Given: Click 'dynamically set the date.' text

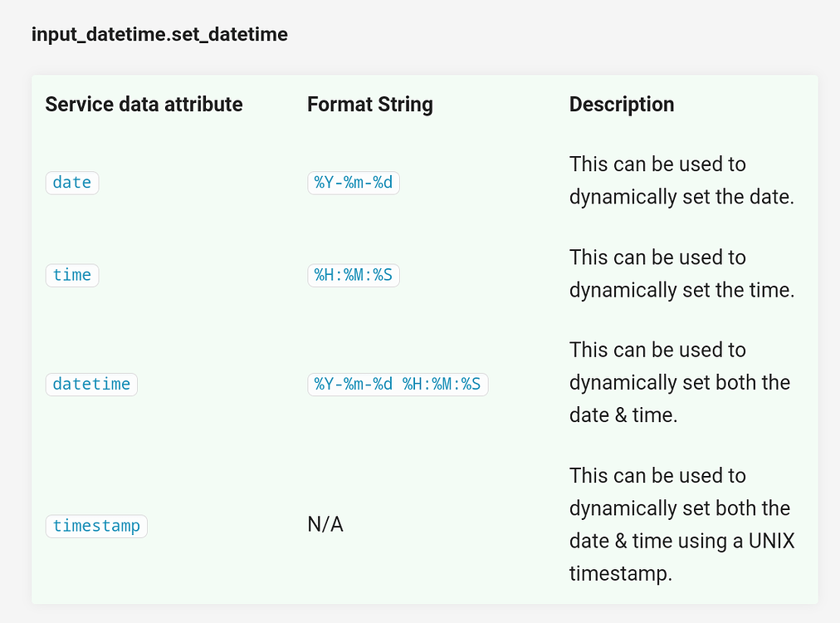Looking at the screenshot, I should (x=681, y=197).
